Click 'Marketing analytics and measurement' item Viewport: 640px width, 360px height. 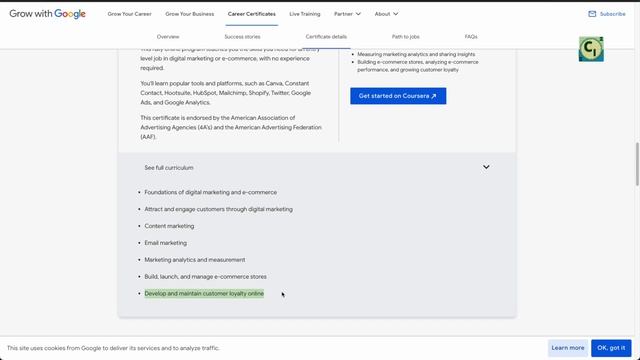[195, 260]
